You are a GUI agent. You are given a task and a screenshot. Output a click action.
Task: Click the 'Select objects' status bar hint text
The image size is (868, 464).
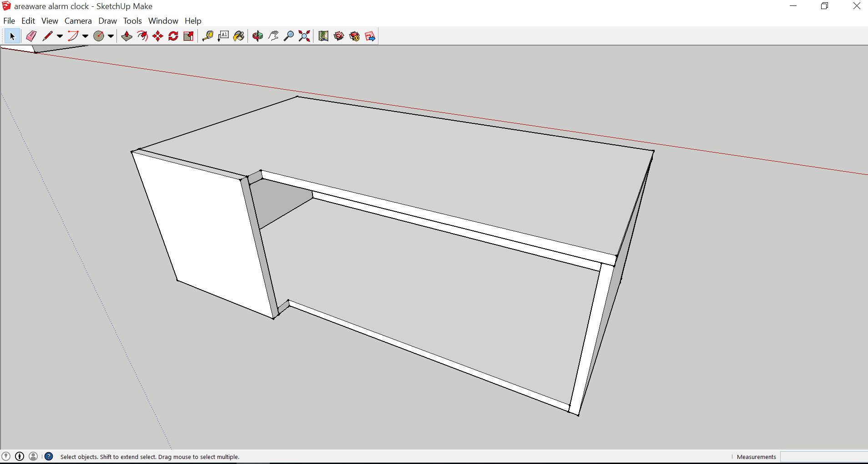click(x=150, y=457)
